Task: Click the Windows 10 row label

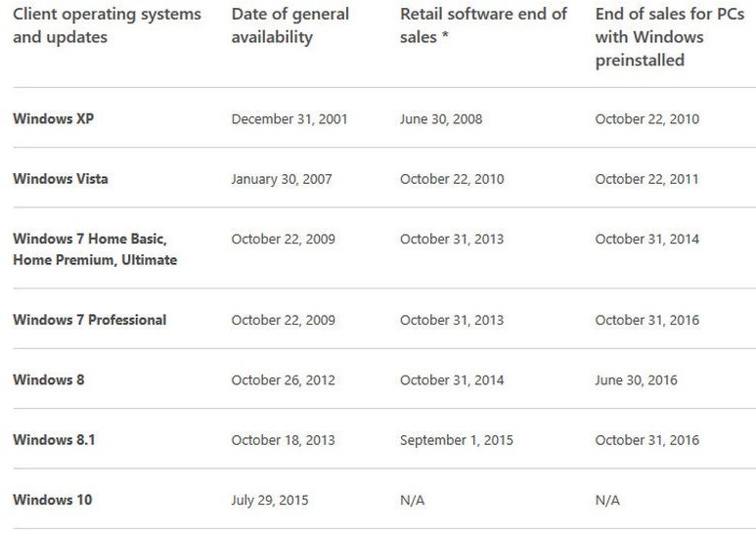Action: coord(53,500)
